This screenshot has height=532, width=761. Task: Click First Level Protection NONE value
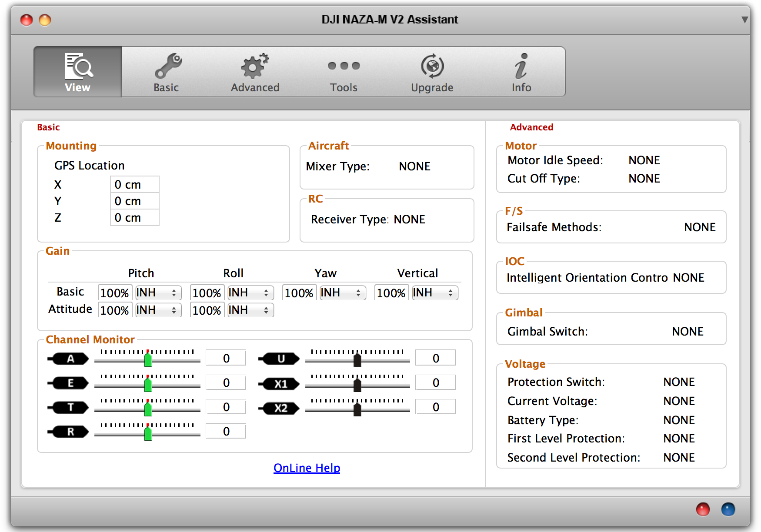(x=679, y=439)
